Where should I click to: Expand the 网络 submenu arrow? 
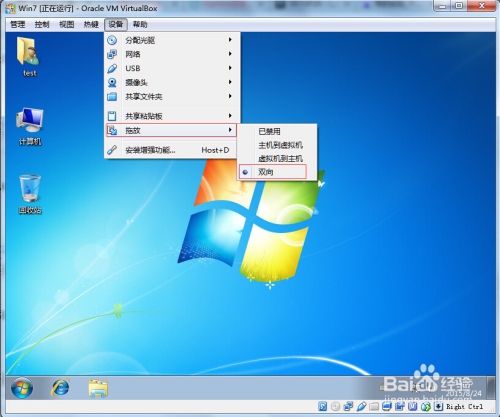pyautogui.click(x=230, y=54)
